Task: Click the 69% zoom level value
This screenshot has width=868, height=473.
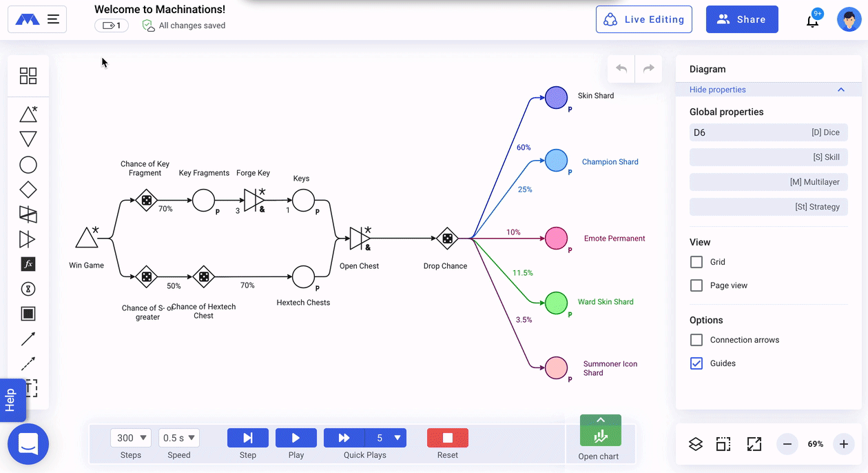Action: click(816, 444)
